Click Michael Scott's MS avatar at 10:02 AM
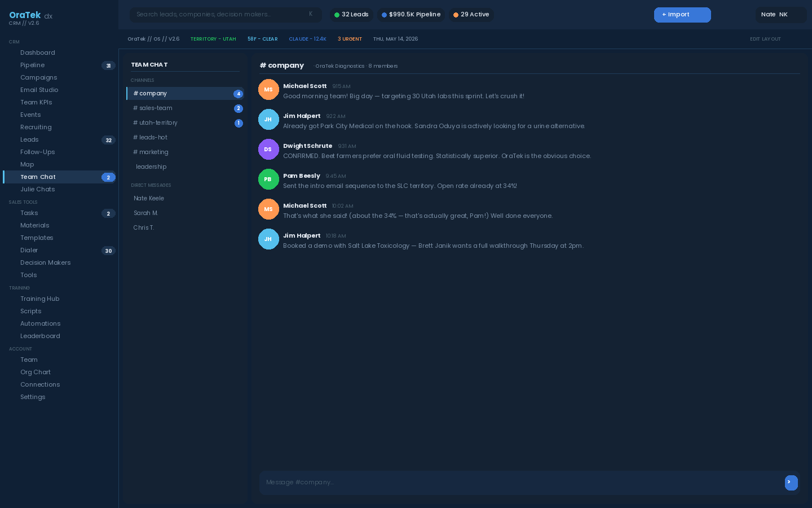 point(268,209)
